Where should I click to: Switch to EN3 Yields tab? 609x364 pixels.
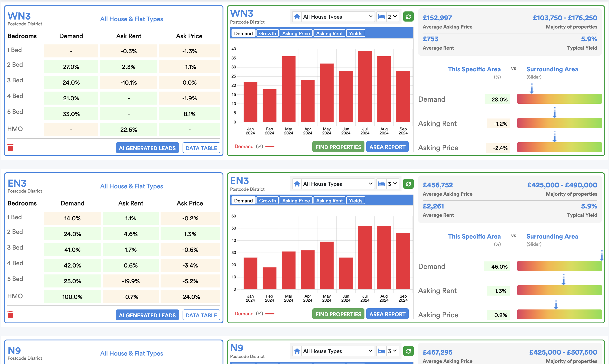click(355, 200)
